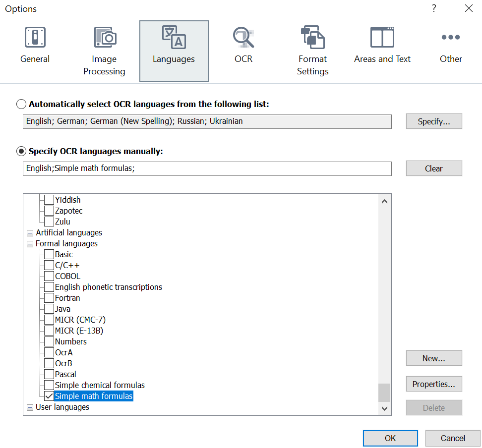This screenshot has height=448, width=482.
Task: Select the Formal languages label
Action: click(67, 244)
